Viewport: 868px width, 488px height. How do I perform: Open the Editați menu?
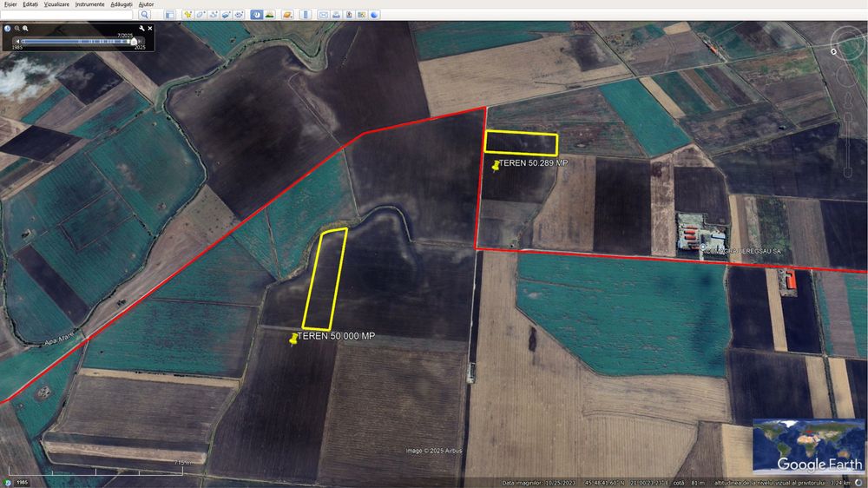tap(30, 4)
